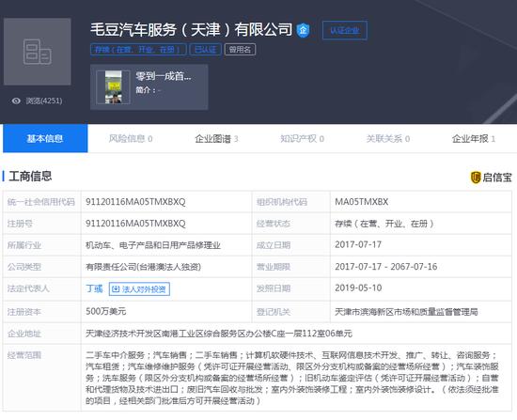Screen dimensions: 517x420
Task: Click the company type 有限责任公司(台港澳法人独资)
Action: [143, 267]
